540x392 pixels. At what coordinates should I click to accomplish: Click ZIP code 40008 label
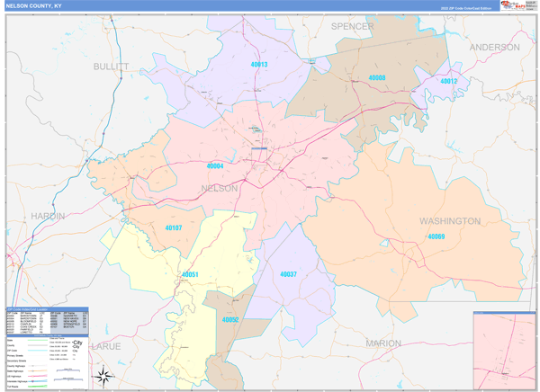[x=376, y=78]
